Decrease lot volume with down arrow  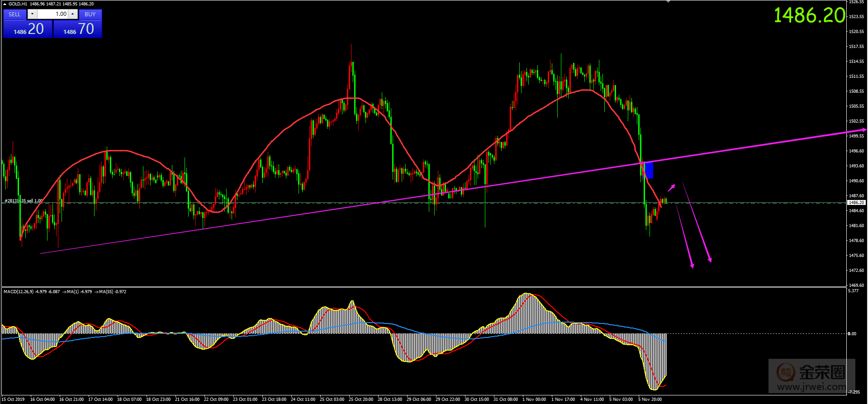(32, 14)
